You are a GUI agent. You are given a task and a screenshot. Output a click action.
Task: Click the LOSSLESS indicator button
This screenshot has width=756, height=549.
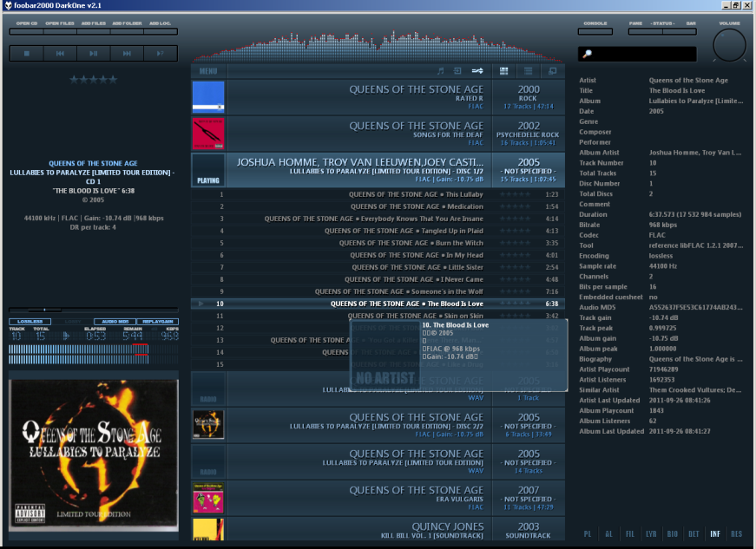30,321
